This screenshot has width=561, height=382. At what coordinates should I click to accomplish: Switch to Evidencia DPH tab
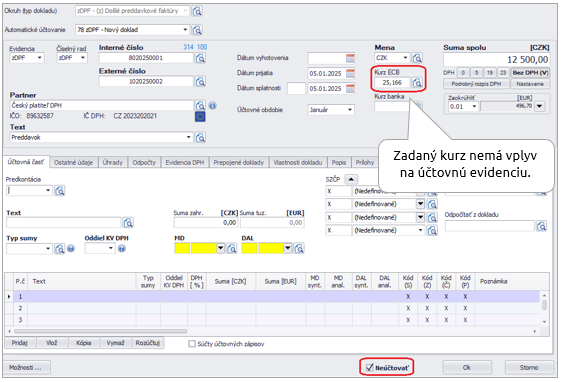pyautogui.click(x=185, y=162)
